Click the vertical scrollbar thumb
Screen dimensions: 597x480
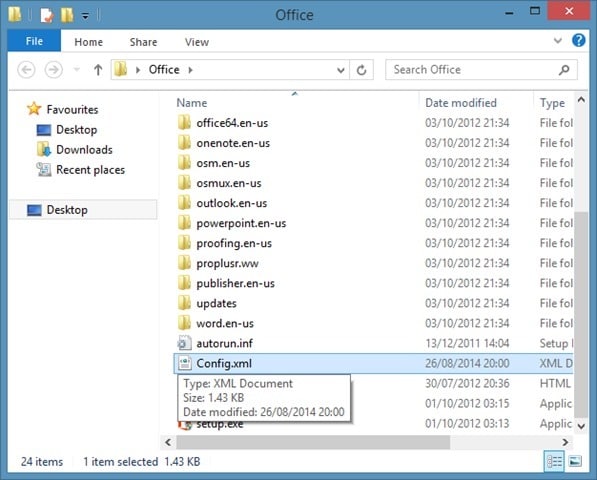[581, 314]
